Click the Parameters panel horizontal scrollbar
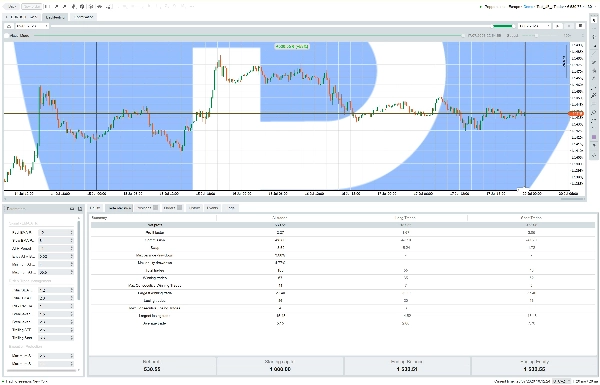 coord(40,370)
